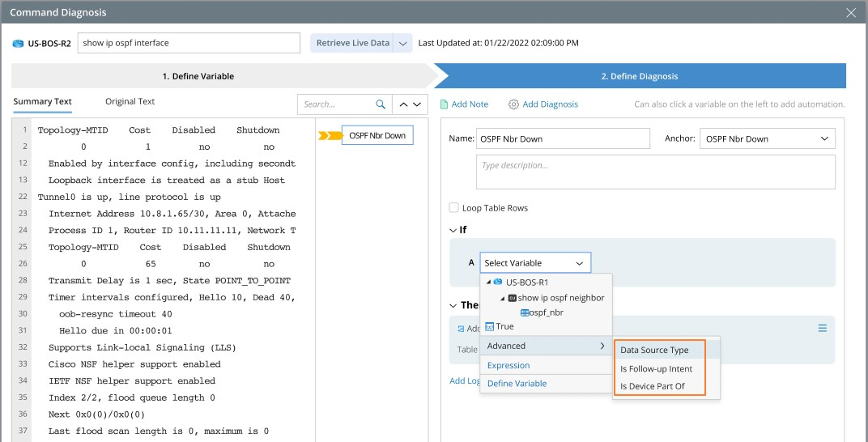Enable the Loop Table Rows checkbox
Image resolution: width=868 pixels, height=442 pixels.
click(x=454, y=208)
